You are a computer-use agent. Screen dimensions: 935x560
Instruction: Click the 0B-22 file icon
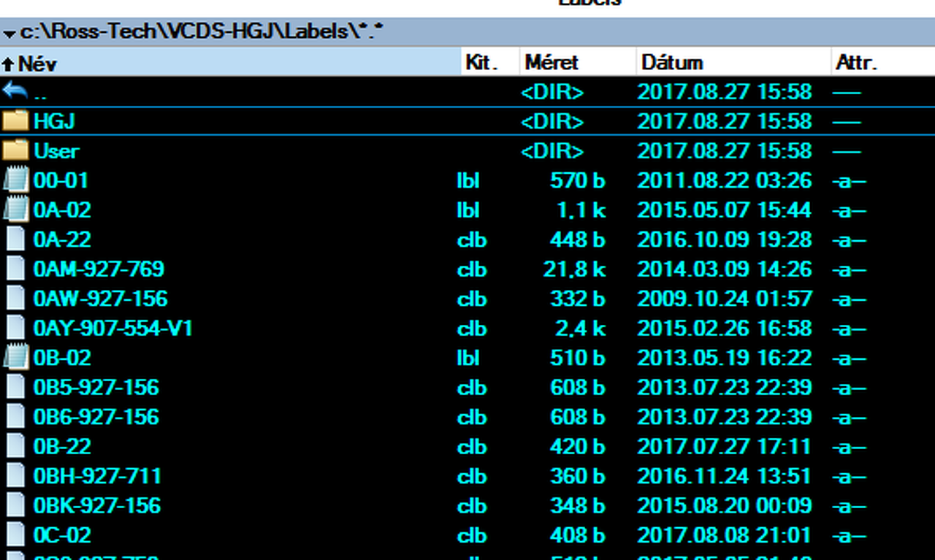(x=15, y=446)
